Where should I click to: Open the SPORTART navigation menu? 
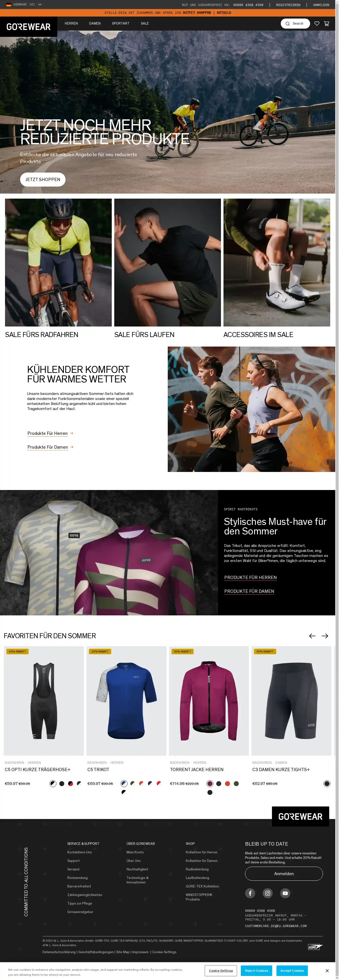tap(121, 24)
